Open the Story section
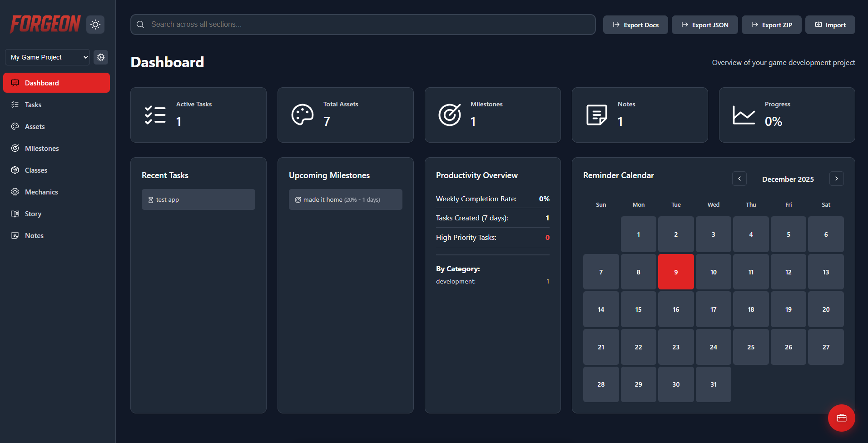This screenshot has width=868, height=443. pyautogui.click(x=56, y=214)
